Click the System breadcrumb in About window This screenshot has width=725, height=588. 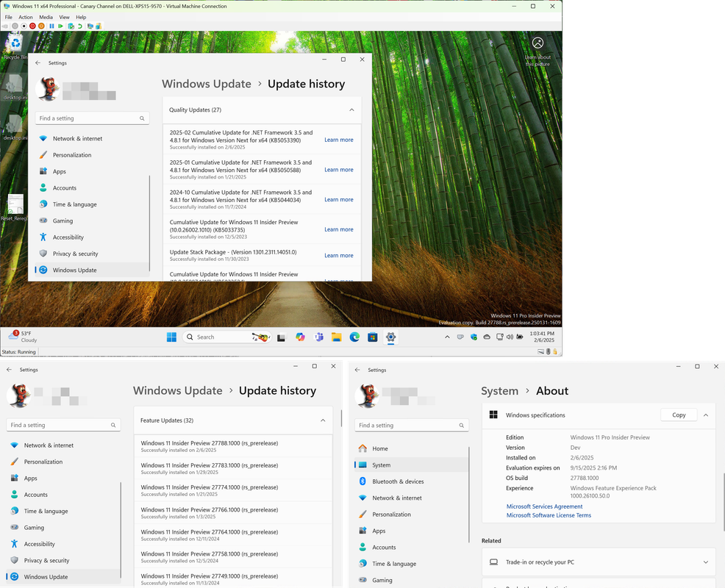499,391
